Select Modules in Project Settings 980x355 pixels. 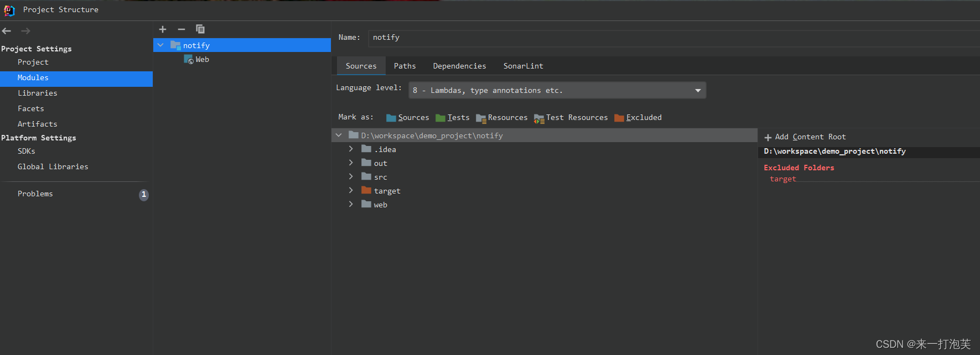pyautogui.click(x=76, y=78)
